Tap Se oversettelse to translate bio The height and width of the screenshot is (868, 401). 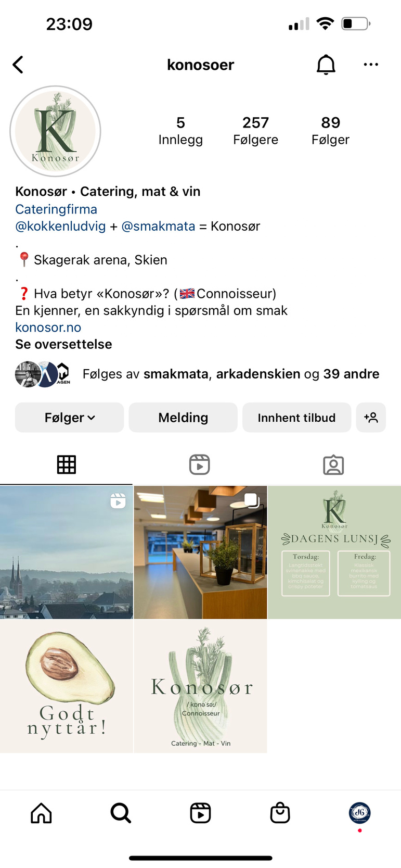point(63,344)
